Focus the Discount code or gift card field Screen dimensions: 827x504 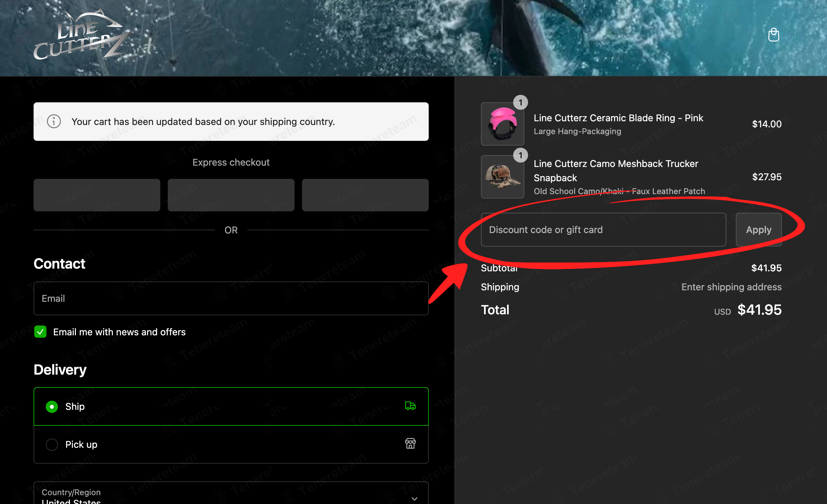click(603, 230)
